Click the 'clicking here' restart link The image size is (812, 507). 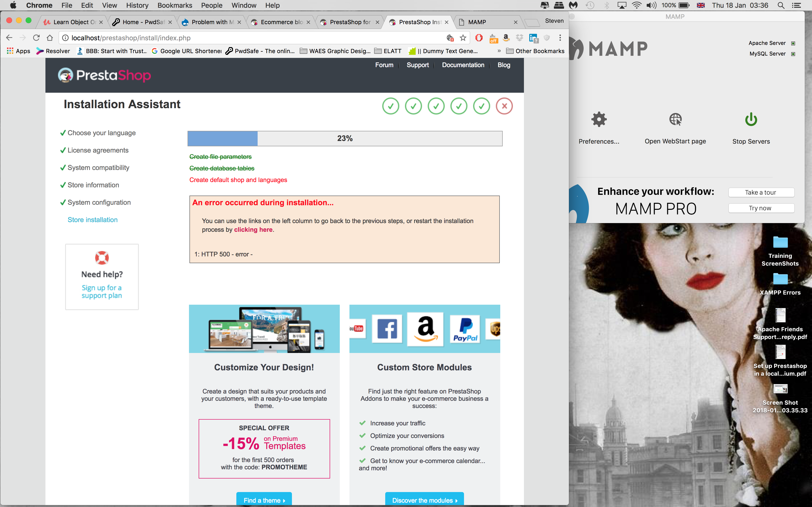(x=253, y=230)
